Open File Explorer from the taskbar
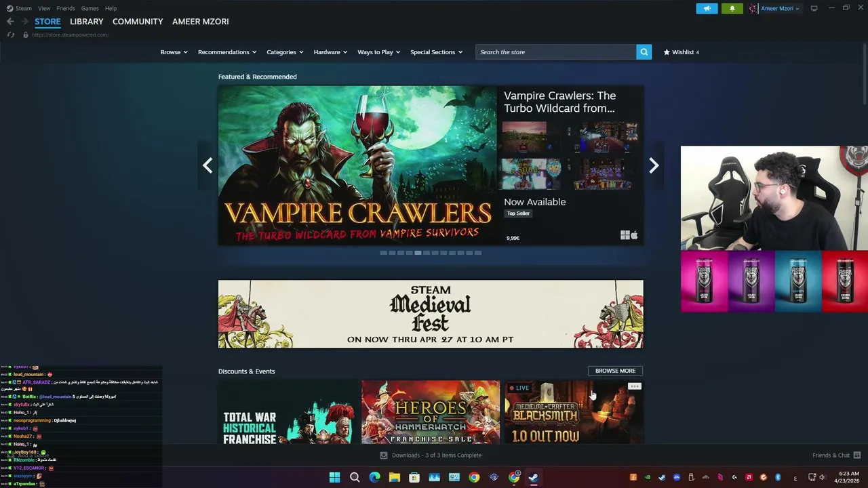The width and height of the screenshot is (868, 488). [x=394, y=477]
